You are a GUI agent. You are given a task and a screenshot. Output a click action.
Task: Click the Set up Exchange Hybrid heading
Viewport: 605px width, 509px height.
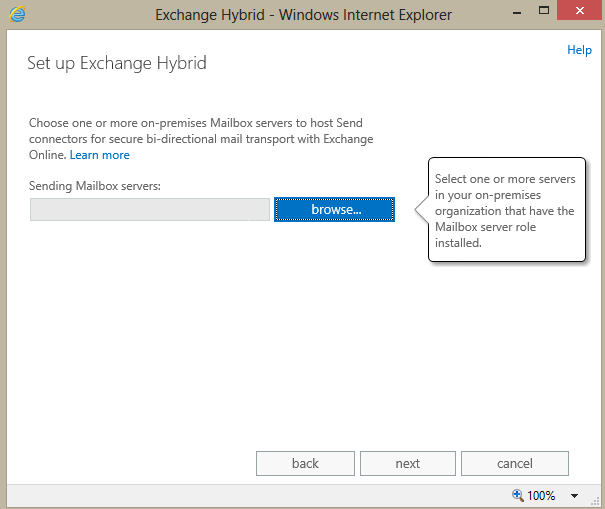[117, 63]
